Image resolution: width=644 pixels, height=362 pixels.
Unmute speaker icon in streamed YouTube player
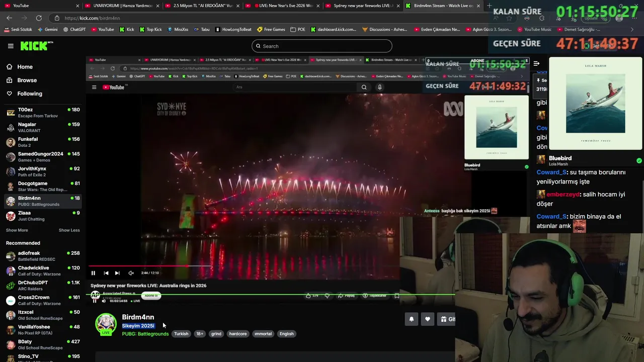131,273
